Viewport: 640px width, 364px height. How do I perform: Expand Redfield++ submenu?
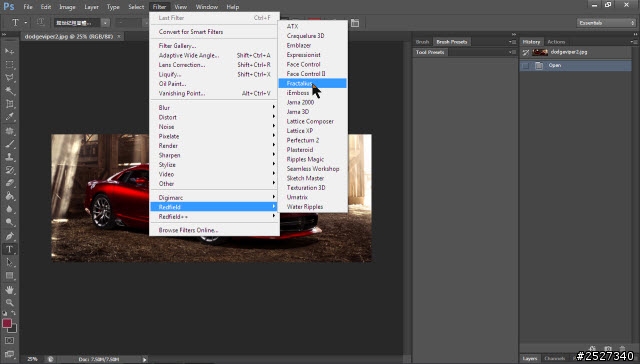215,217
